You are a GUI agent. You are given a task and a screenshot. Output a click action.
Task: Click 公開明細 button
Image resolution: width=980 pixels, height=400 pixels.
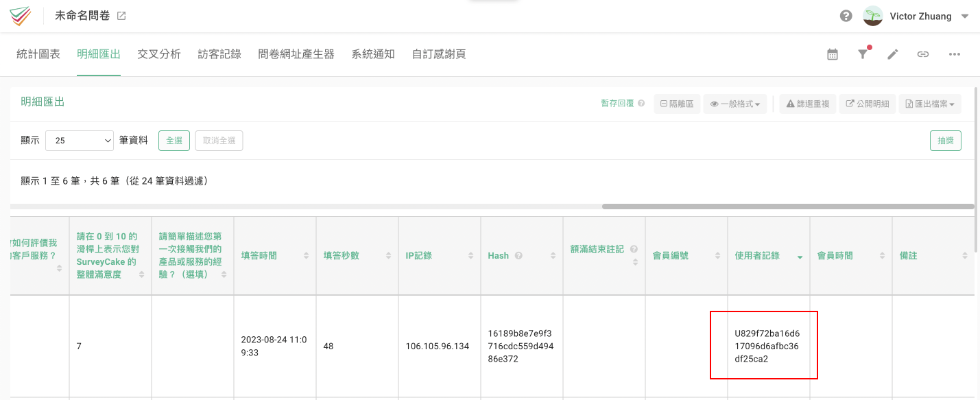(x=867, y=104)
